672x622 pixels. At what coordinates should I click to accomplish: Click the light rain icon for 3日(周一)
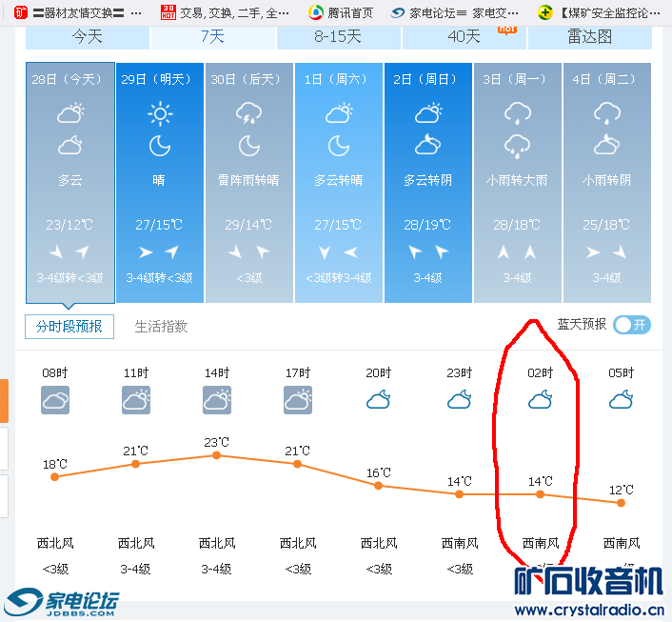[518, 113]
